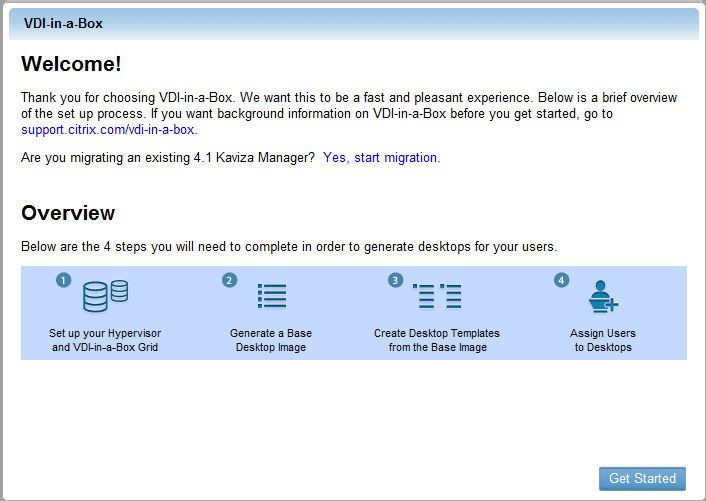Click the Create Desktop Templates icon
This screenshot has width=706, height=501.
point(437,296)
